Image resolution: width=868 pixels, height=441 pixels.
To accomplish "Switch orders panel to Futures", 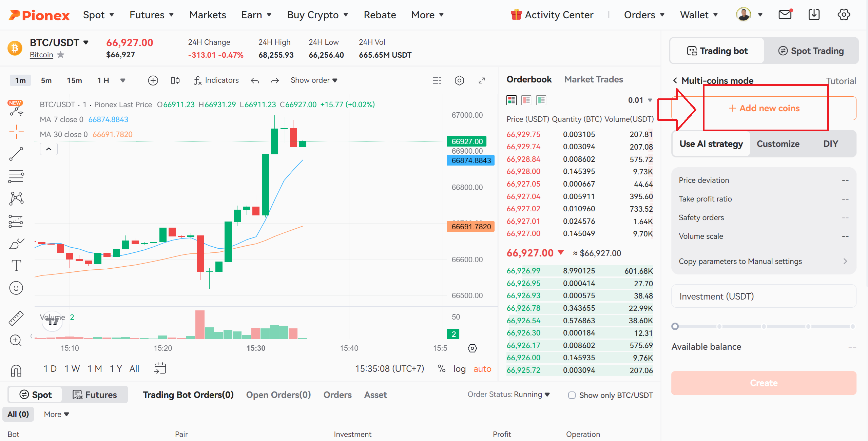I will [95, 395].
